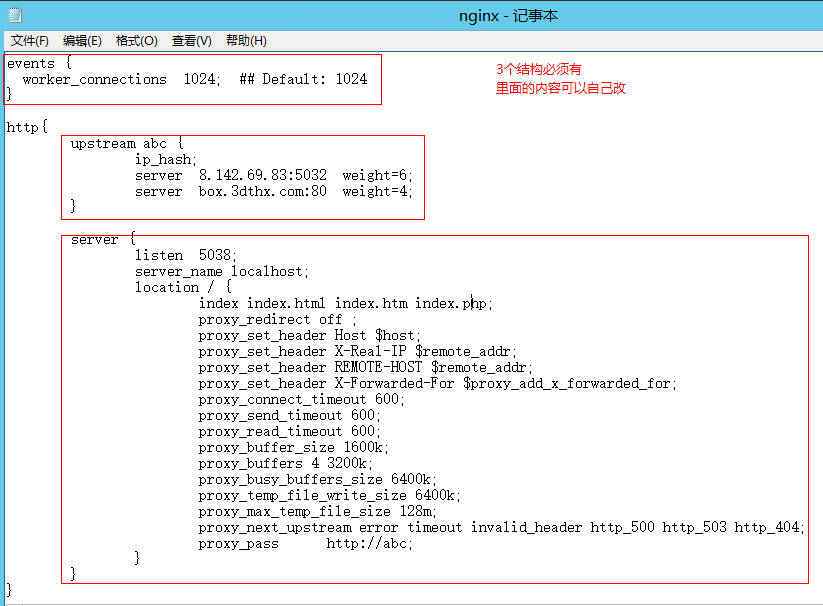Open the 查看(V) menu
The width and height of the screenshot is (823, 606).
[x=191, y=41]
